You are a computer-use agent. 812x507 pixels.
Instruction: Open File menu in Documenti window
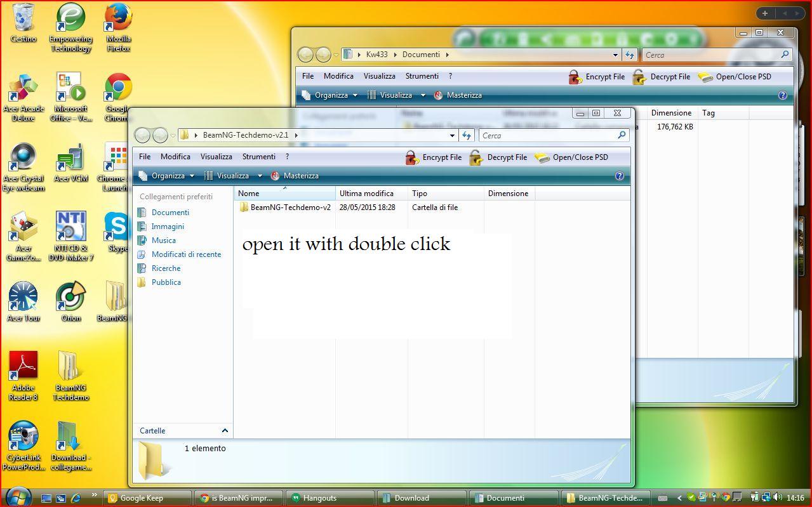point(308,76)
